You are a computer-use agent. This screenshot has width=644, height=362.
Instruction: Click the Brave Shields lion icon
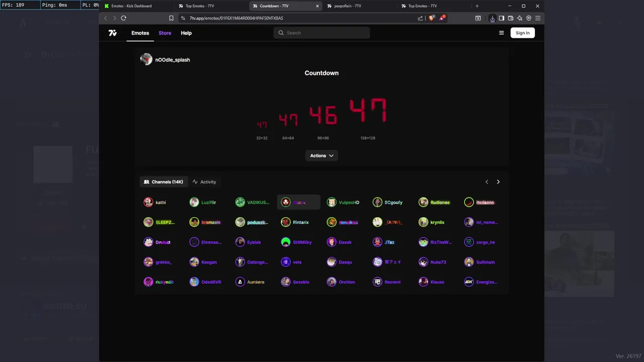[x=431, y=18]
